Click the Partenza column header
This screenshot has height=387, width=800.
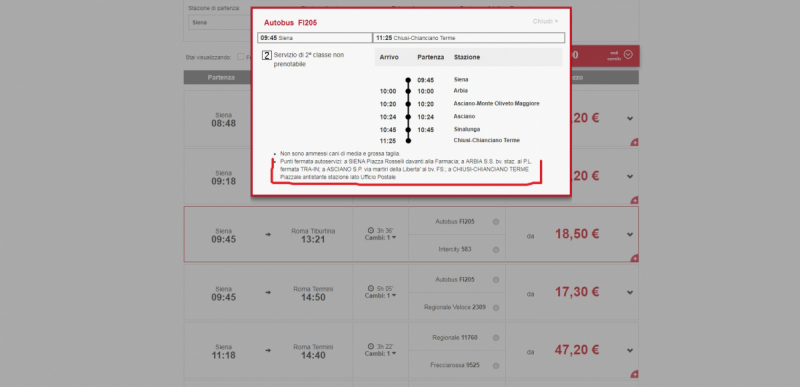coord(221,78)
